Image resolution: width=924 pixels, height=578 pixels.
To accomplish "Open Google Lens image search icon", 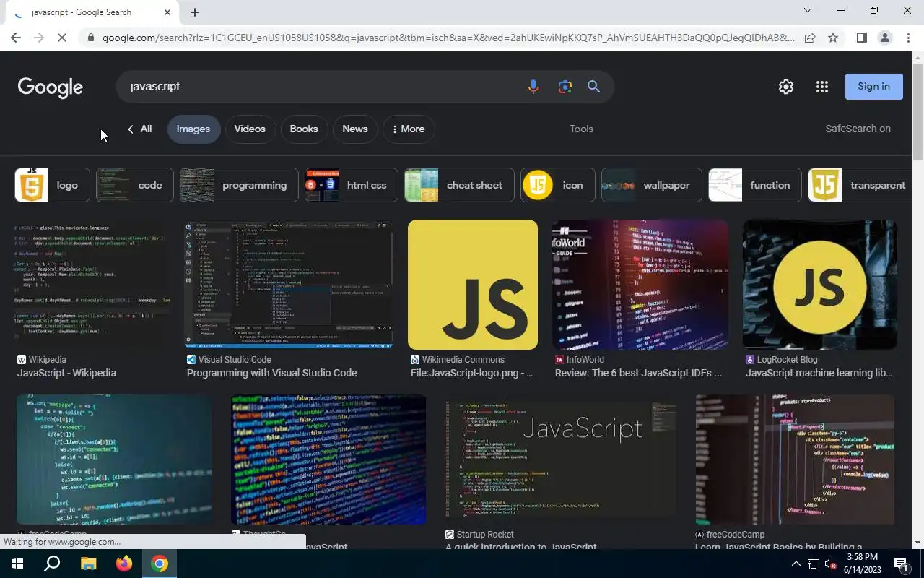I will pos(565,87).
